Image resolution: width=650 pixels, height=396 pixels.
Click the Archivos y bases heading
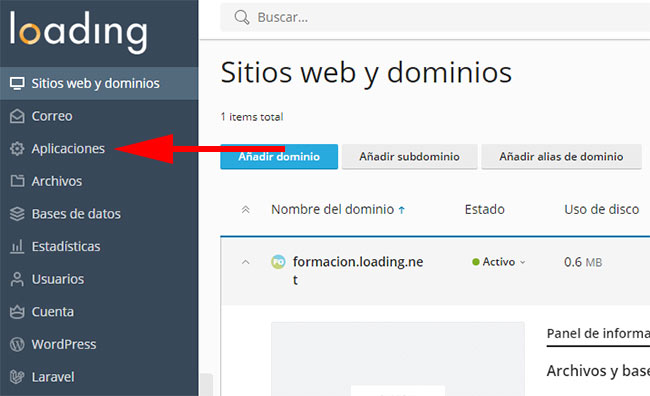pos(598,371)
